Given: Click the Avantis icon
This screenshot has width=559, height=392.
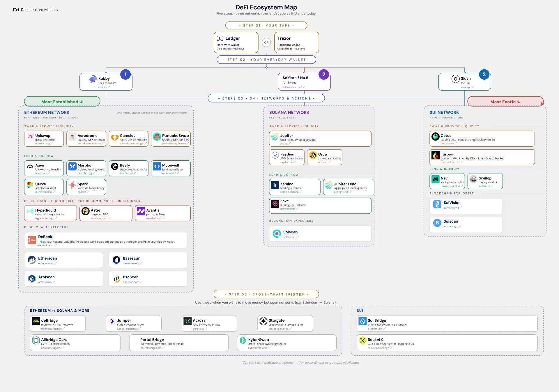Looking at the screenshot, I should click(x=141, y=211).
